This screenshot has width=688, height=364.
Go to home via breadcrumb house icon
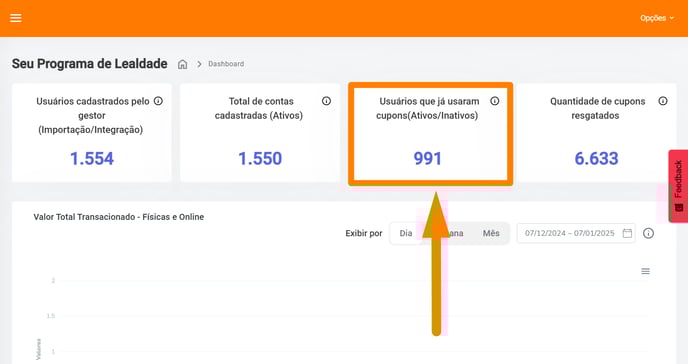tap(183, 64)
